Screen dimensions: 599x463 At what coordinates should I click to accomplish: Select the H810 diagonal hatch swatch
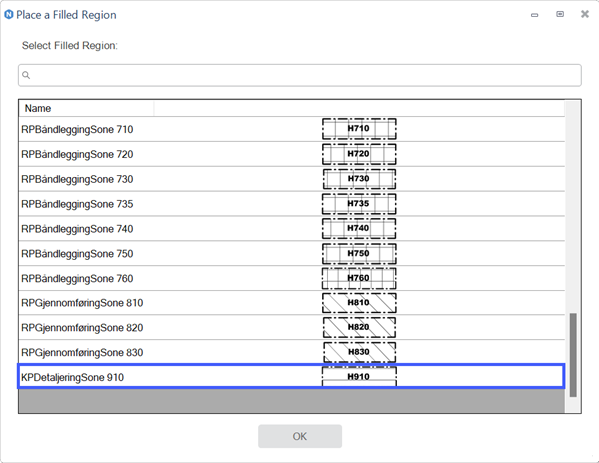[359, 303]
